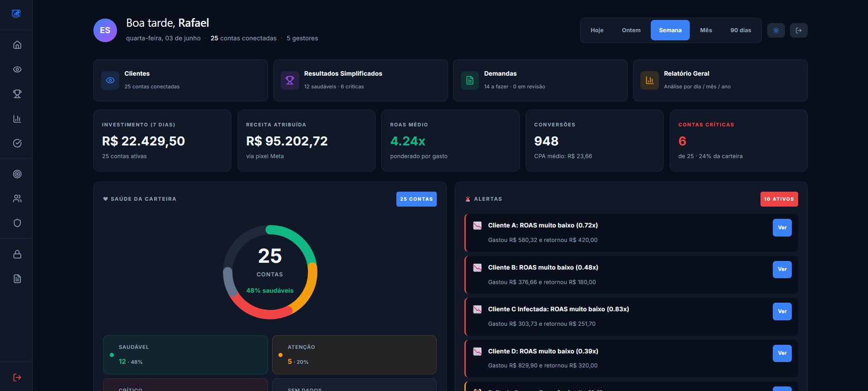Screen dimensions: 868x391
Task: Select the 90 dias period tab
Action: tap(741, 30)
